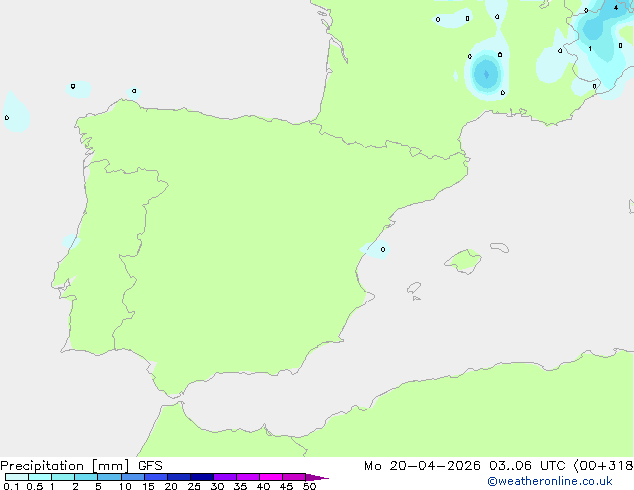Click the '4' precipitation value on the map

click(x=616, y=7)
